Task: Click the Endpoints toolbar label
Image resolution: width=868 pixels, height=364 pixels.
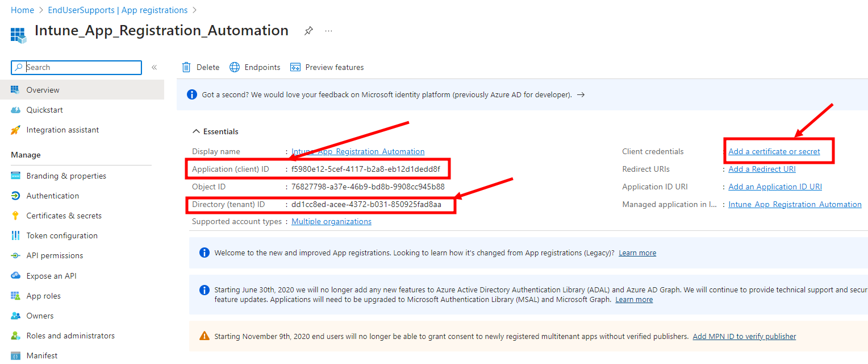Action: 262,67
